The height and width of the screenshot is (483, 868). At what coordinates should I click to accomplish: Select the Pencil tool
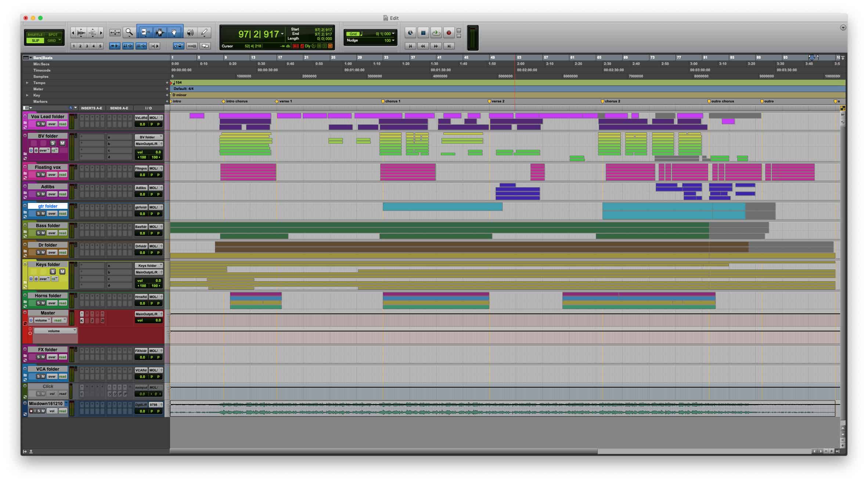pyautogui.click(x=205, y=32)
